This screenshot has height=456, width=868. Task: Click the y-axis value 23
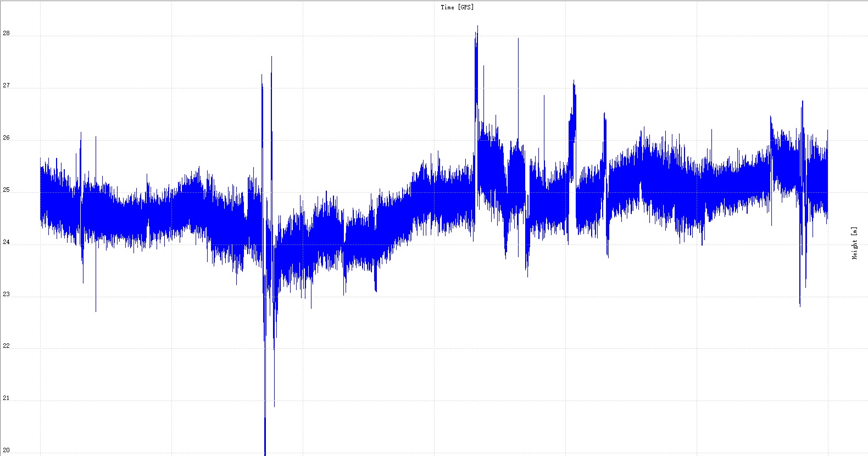click(x=7, y=294)
